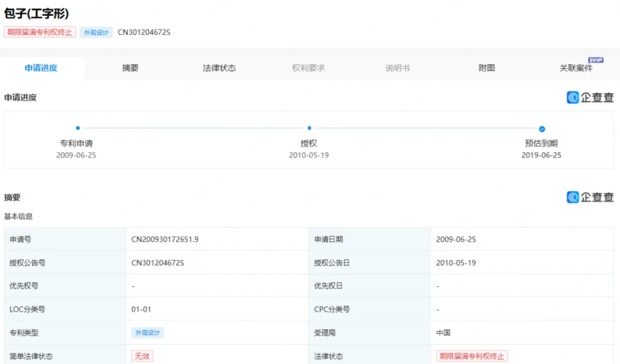
Task: Open the 说明书 tab
Action: click(398, 68)
